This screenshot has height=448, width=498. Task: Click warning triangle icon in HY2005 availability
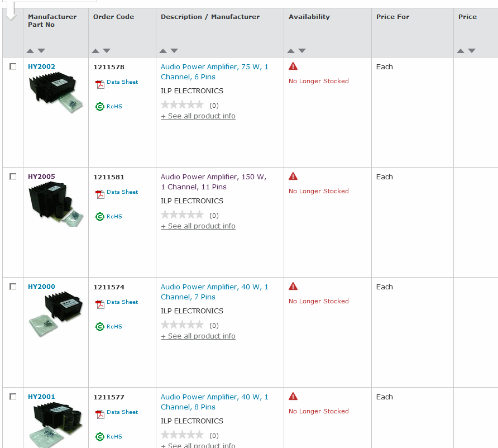[293, 176]
